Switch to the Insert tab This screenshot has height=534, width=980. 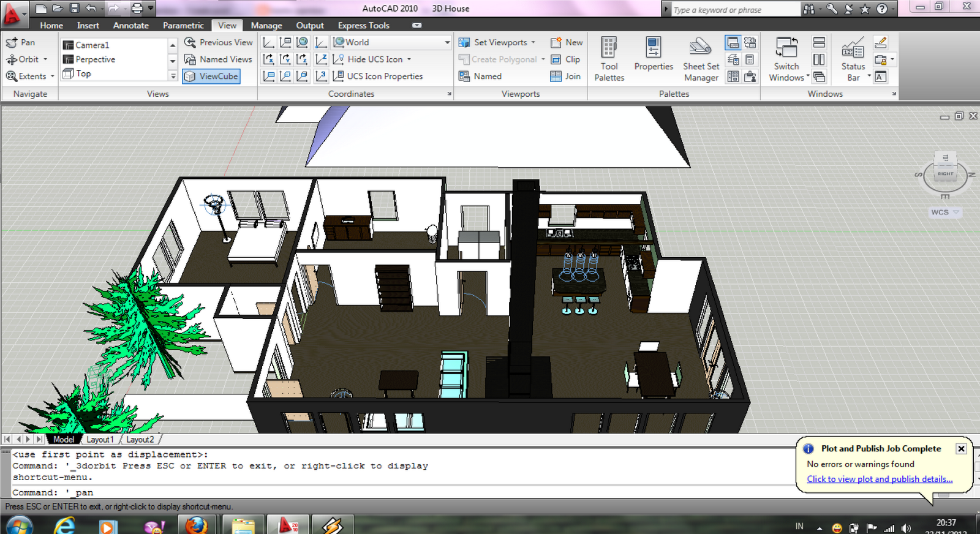tap(88, 25)
